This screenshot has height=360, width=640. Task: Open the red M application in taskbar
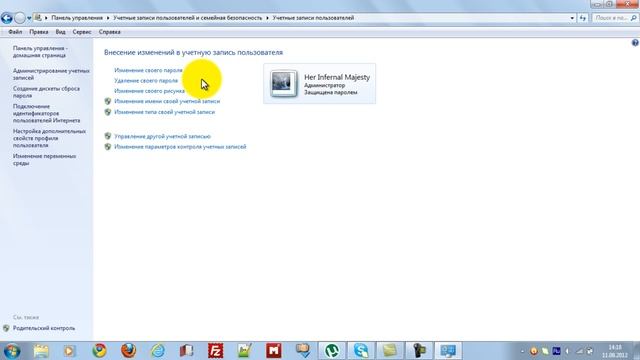tap(273, 351)
